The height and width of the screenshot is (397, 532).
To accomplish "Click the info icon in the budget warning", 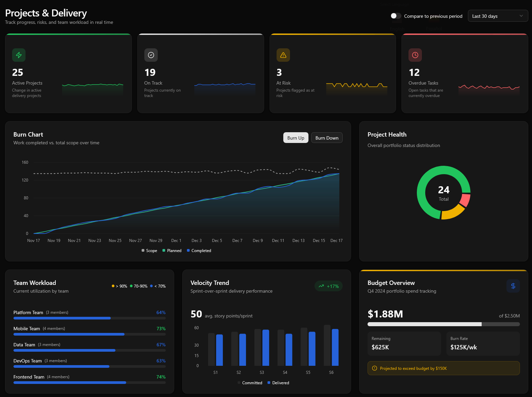I will [375, 368].
